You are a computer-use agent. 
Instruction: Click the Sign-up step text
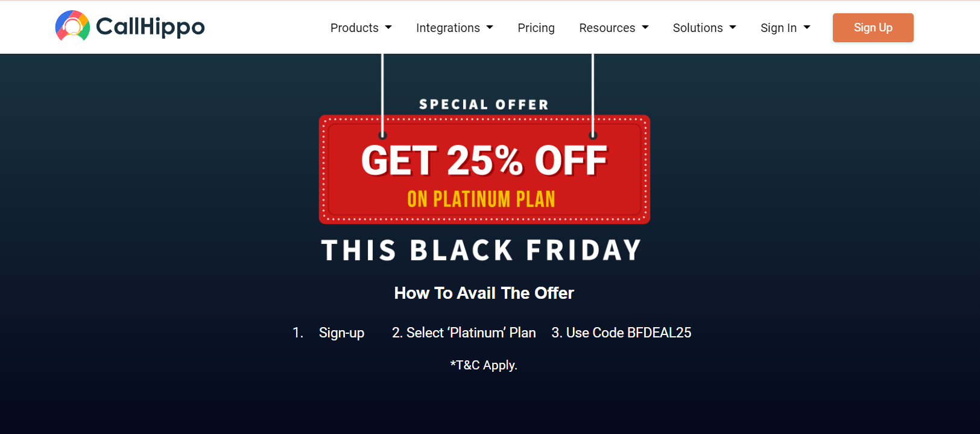click(x=341, y=333)
